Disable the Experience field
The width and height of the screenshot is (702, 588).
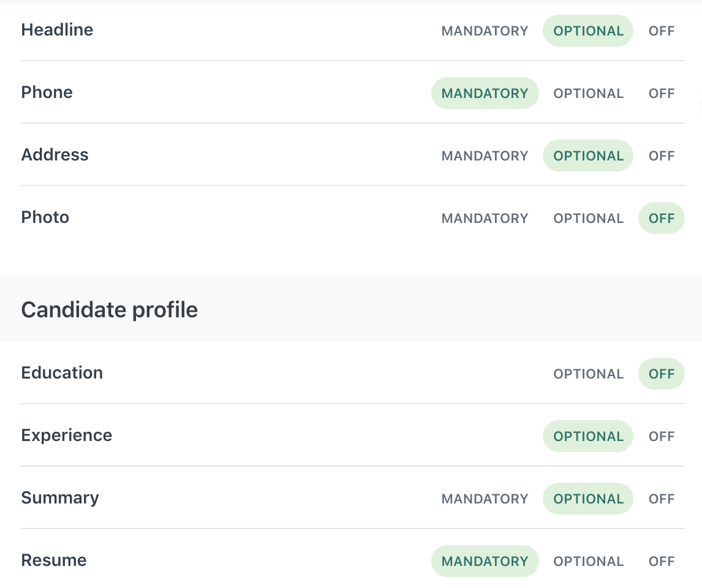pyautogui.click(x=662, y=436)
